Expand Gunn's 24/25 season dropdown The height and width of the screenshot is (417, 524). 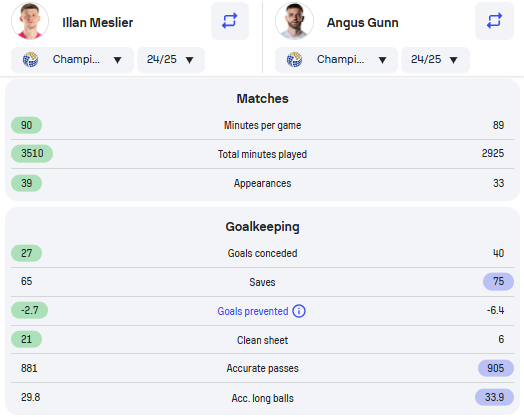435,60
